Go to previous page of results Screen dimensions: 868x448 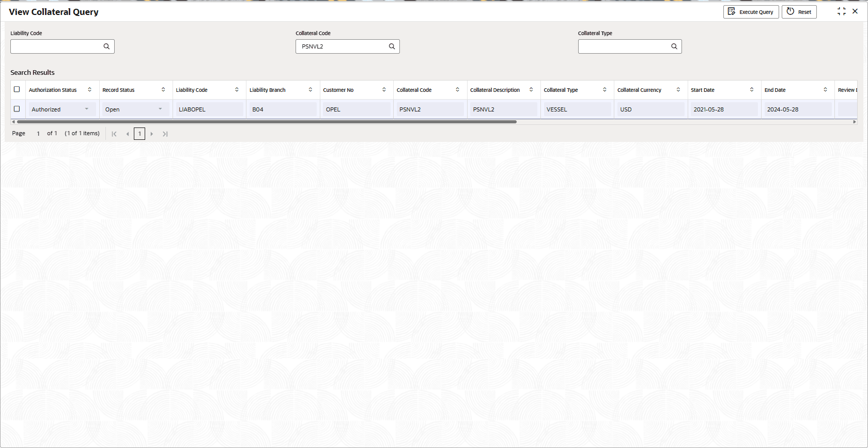point(128,134)
